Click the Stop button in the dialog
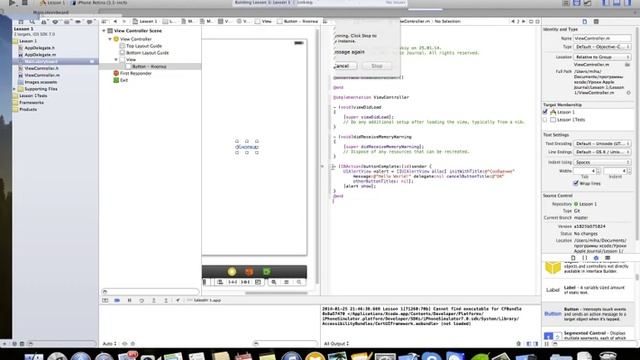Screen dimensions: 640x360 (x=377, y=66)
